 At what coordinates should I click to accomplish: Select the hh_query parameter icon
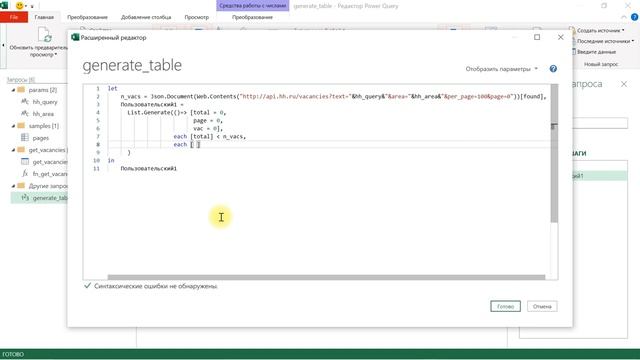tap(25, 102)
